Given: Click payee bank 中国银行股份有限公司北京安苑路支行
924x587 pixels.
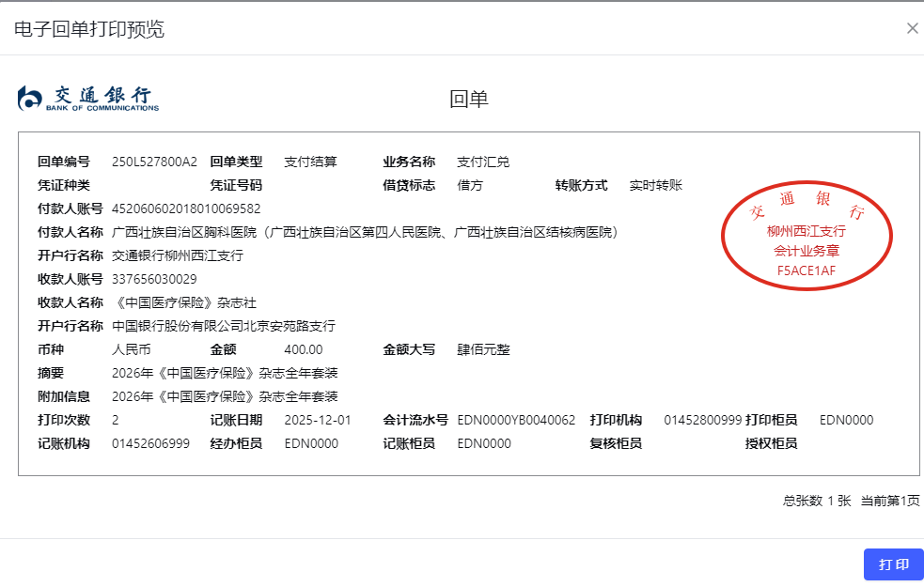Looking at the screenshot, I should [223, 326].
